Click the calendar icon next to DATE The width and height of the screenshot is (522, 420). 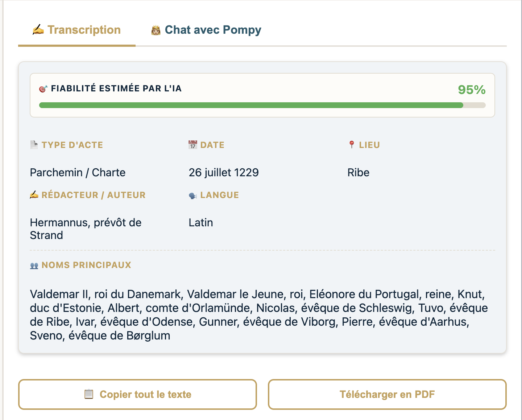[x=192, y=144]
